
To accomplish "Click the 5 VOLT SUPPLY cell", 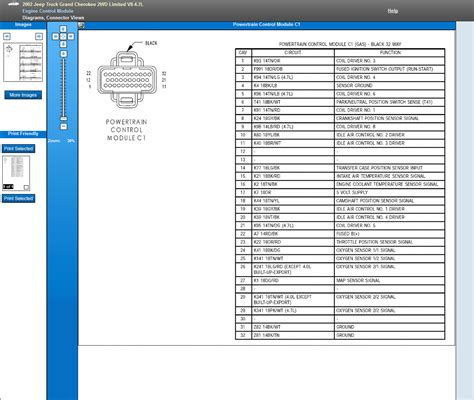I will (x=390, y=193).
